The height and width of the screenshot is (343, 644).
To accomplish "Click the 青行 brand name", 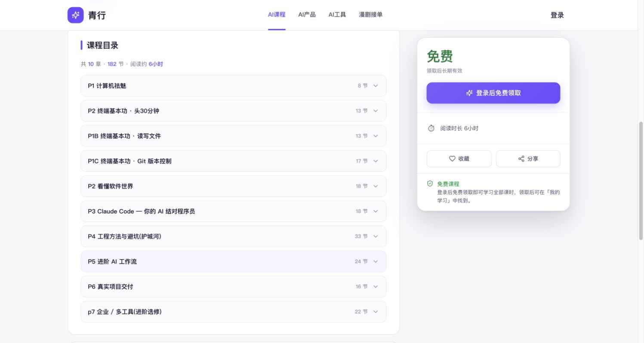I will click(97, 15).
